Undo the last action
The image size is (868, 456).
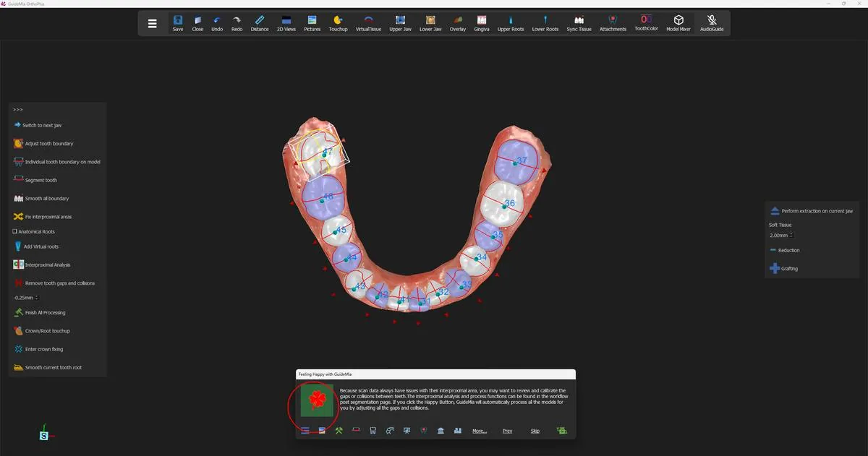(217, 23)
